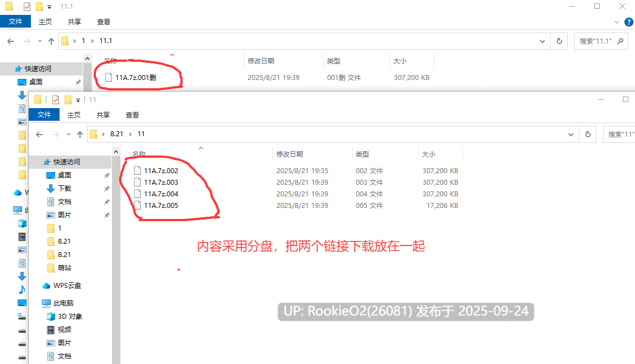635x364 pixels.
Task: Open the 主页 tab in the 11 window
Action: click(74, 115)
